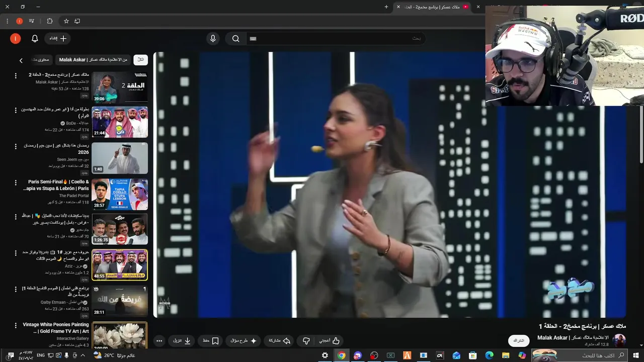
Task: Open the Chrome extensions puzzle icon
Action: point(49,21)
